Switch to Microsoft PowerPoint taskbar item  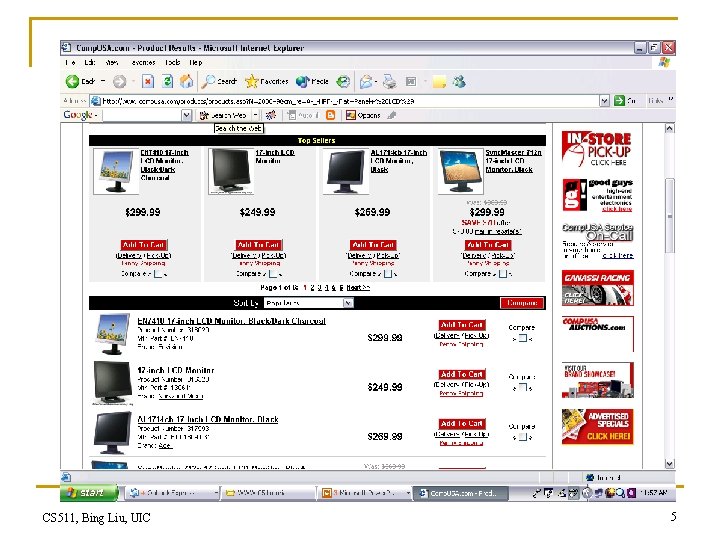click(x=365, y=493)
